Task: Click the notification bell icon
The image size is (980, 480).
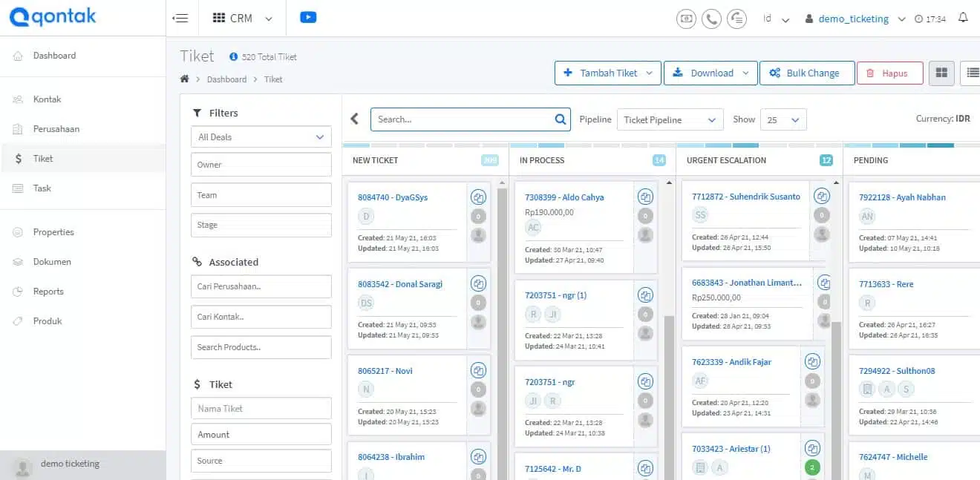Action: pos(964,18)
